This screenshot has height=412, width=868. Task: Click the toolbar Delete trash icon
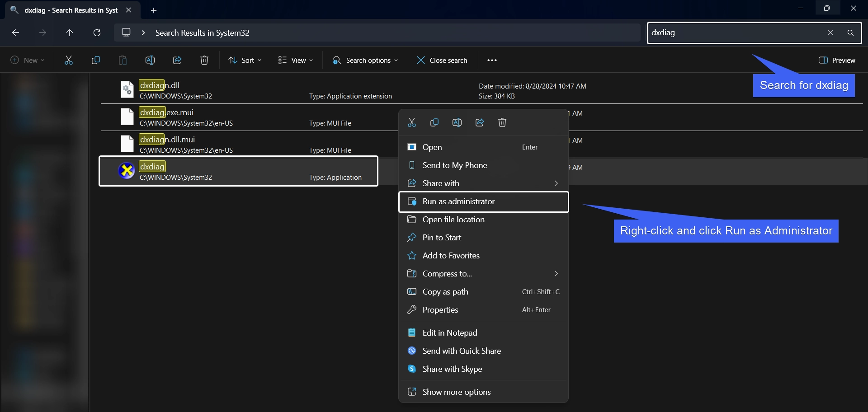pos(204,60)
